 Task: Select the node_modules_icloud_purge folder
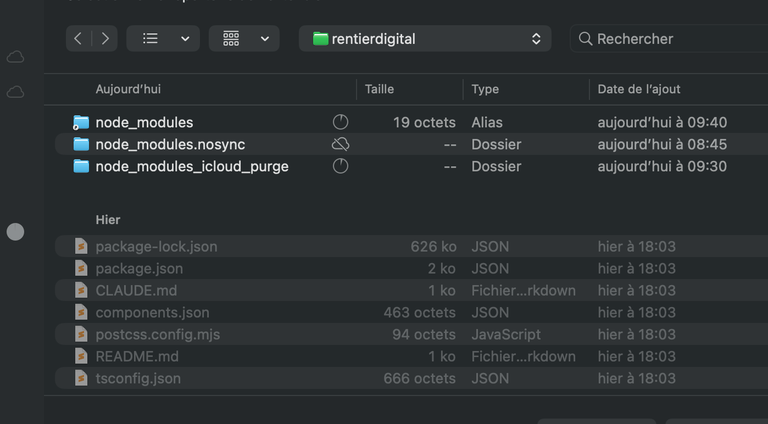pos(411,166)
